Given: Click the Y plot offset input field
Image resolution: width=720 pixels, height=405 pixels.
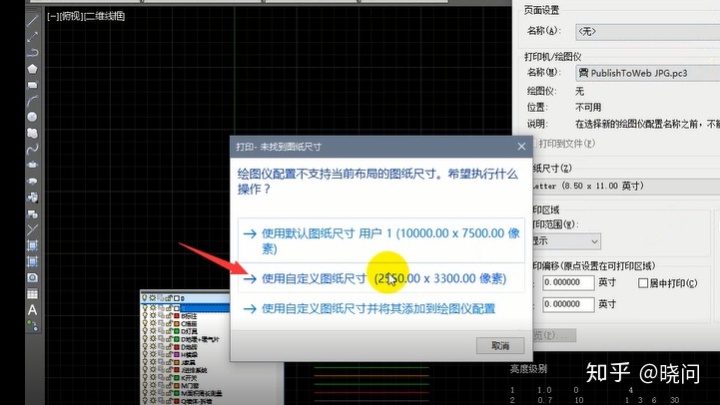Looking at the screenshot, I should [x=568, y=304].
